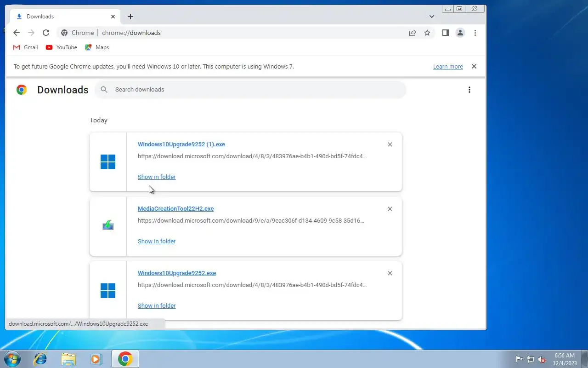Click the Search downloads field
This screenshot has width=588, height=368.
click(250, 90)
